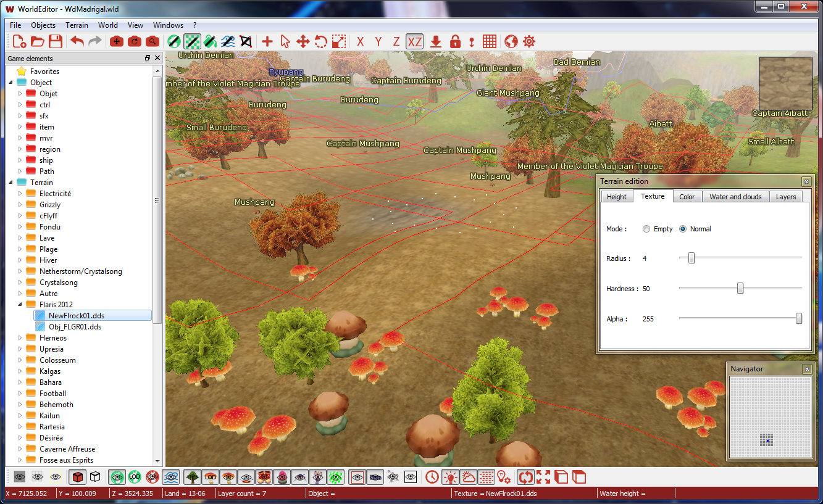Toggle the tree visibility eye icon
823x504 pixels.
click(193, 477)
